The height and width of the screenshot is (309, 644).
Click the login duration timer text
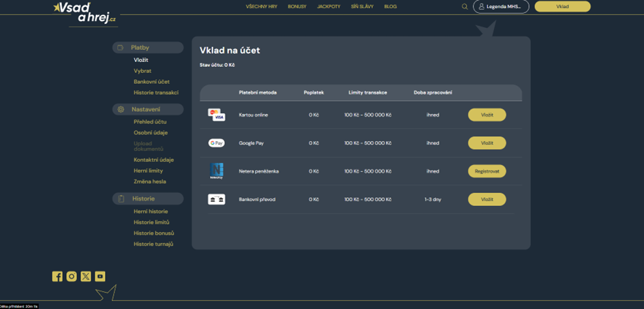click(19, 306)
